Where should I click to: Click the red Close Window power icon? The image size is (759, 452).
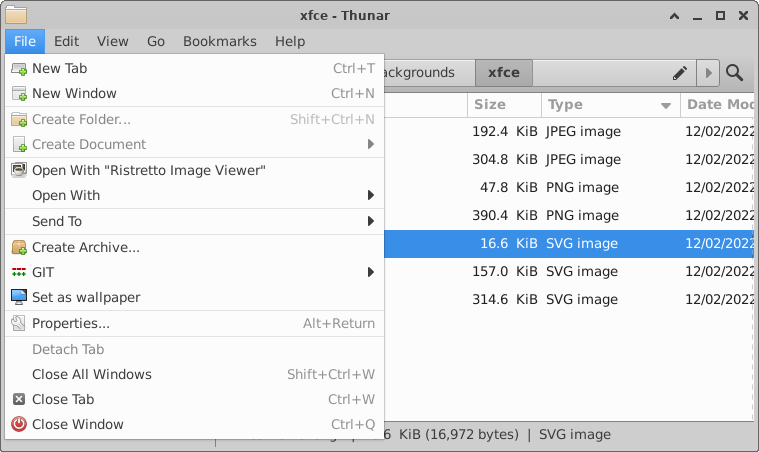(x=19, y=424)
